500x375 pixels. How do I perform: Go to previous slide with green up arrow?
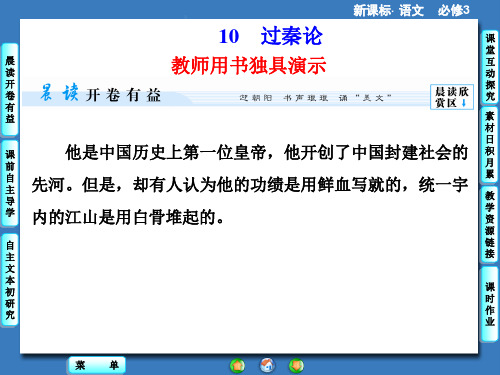click(x=237, y=365)
